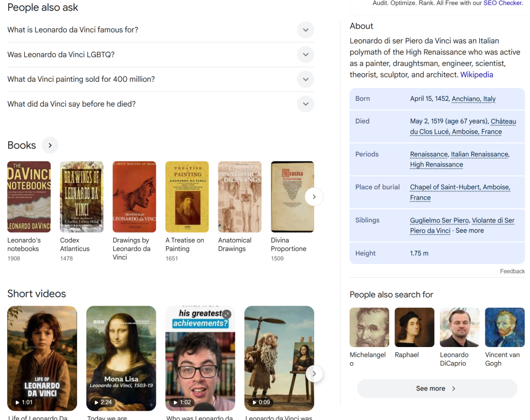
Task: Click the 'Vincent van Gogh' name label
Action: pos(502,359)
